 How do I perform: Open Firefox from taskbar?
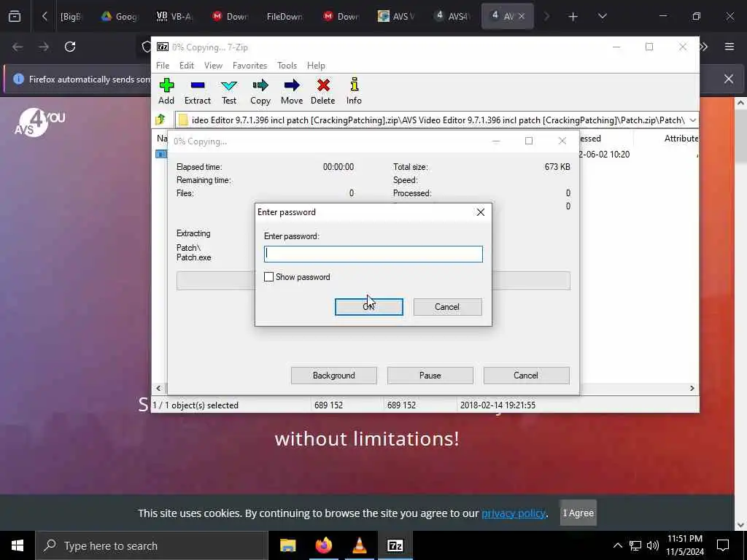point(323,545)
